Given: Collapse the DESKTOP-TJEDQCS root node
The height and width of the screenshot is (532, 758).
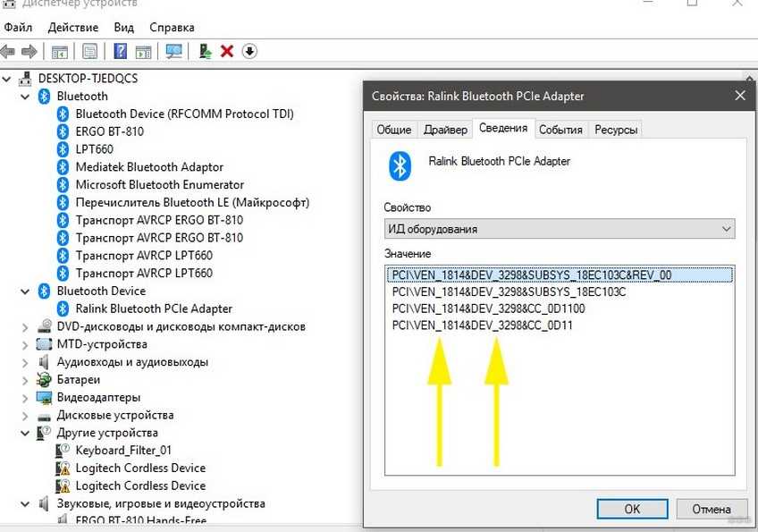Looking at the screenshot, I should point(6,79).
